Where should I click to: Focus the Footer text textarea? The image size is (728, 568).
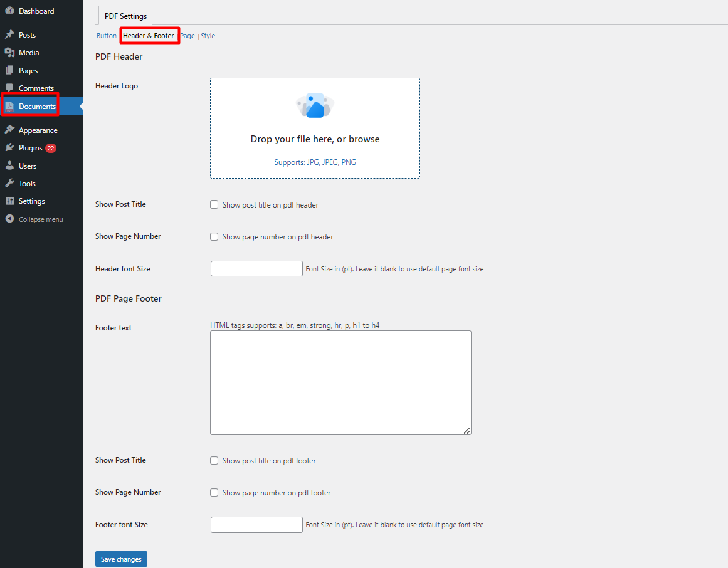[x=340, y=383]
